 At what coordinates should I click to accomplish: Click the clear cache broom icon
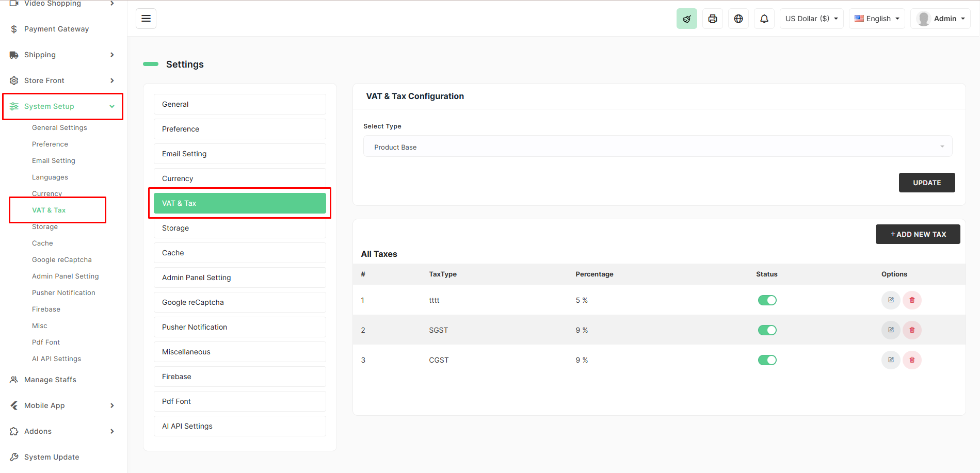tap(686, 19)
